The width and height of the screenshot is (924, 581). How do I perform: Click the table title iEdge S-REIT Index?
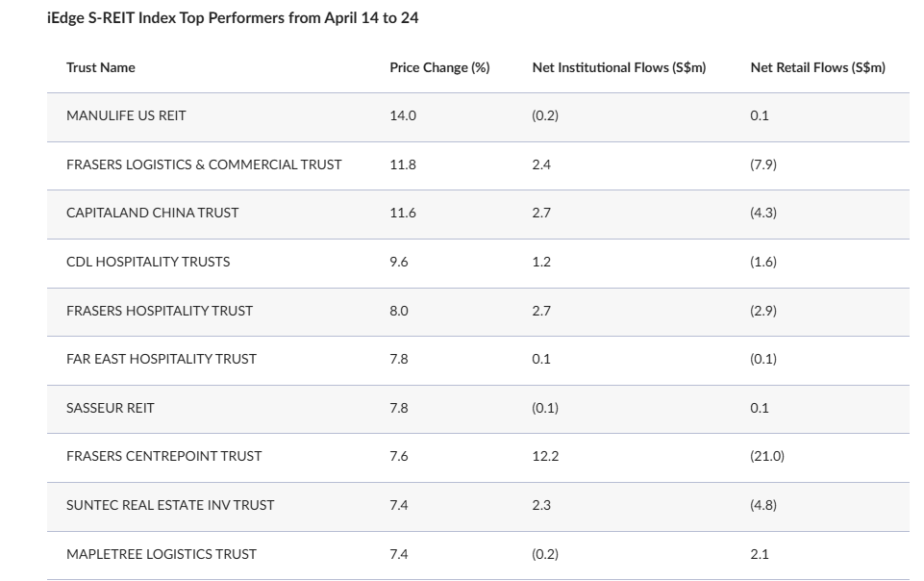[x=233, y=18]
